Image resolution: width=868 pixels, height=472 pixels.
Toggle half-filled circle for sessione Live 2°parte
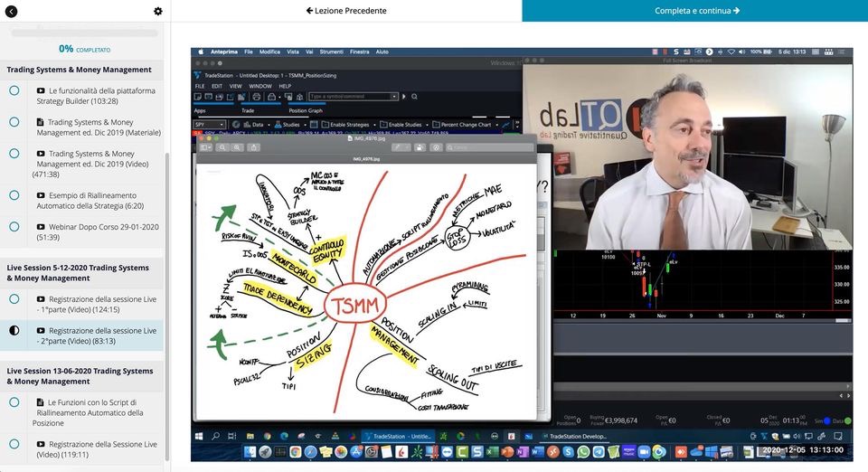(14, 330)
